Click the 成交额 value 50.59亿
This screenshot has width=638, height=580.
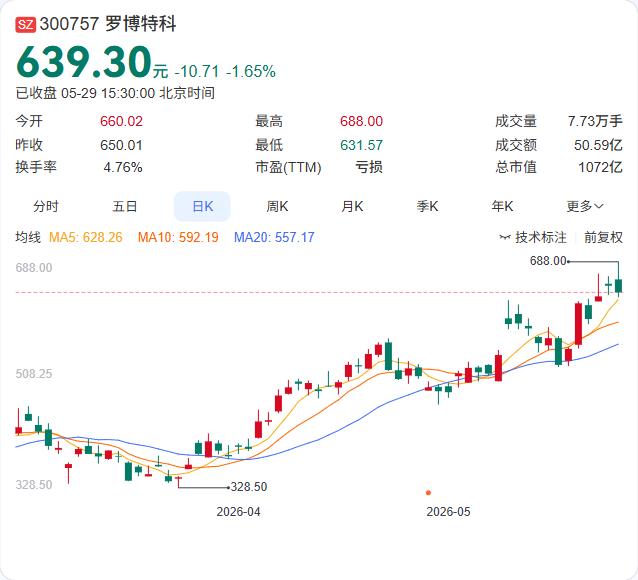click(x=598, y=145)
